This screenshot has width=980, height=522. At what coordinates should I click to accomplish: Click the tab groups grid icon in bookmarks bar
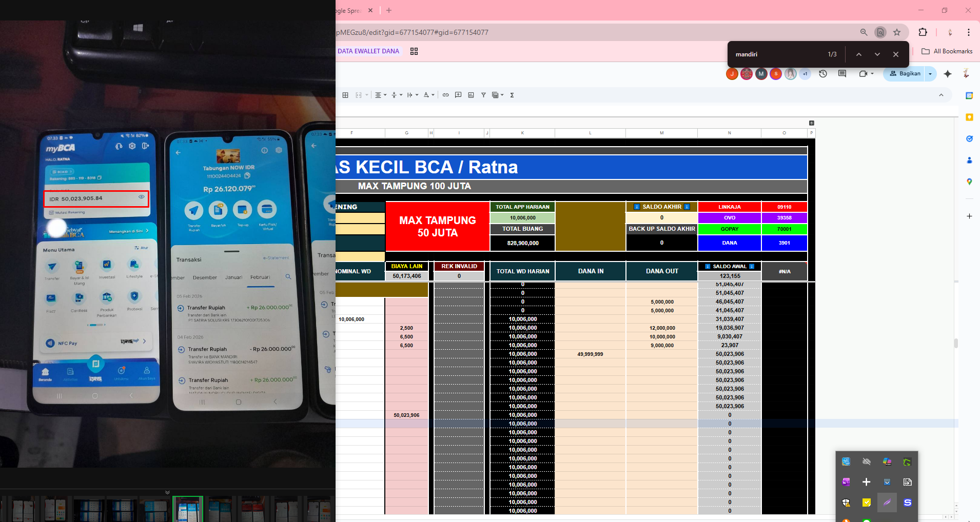coord(414,51)
